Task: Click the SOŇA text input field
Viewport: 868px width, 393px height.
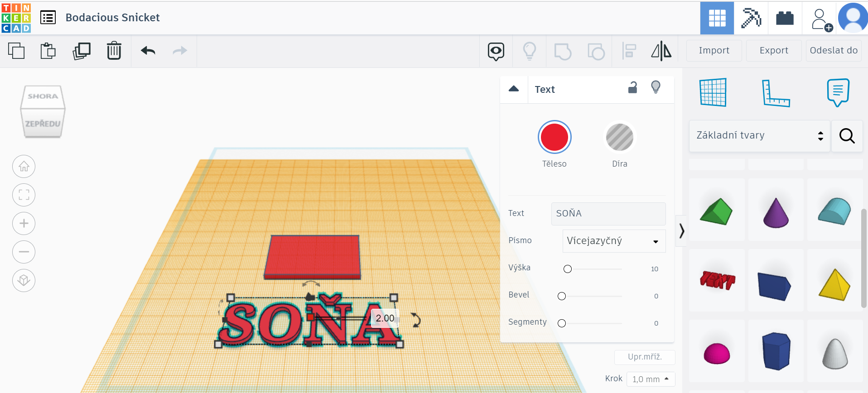Action: (608, 213)
